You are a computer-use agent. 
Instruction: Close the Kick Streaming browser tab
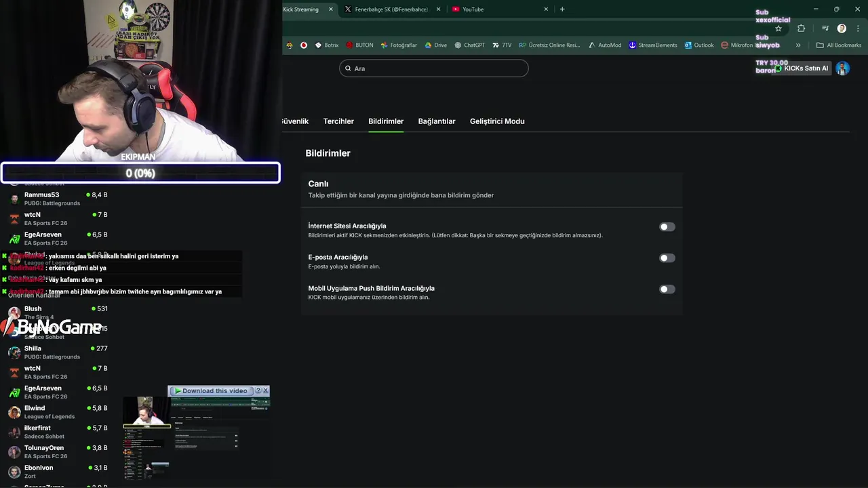coord(331,9)
